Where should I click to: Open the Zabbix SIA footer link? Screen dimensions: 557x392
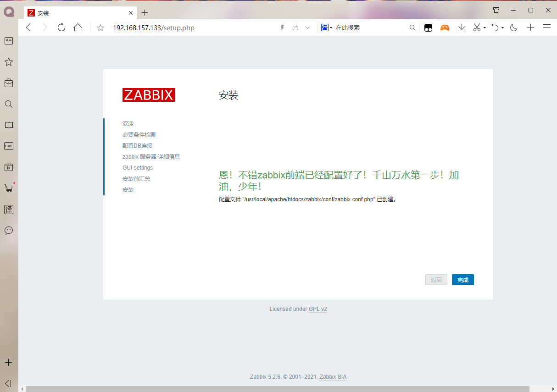(333, 377)
